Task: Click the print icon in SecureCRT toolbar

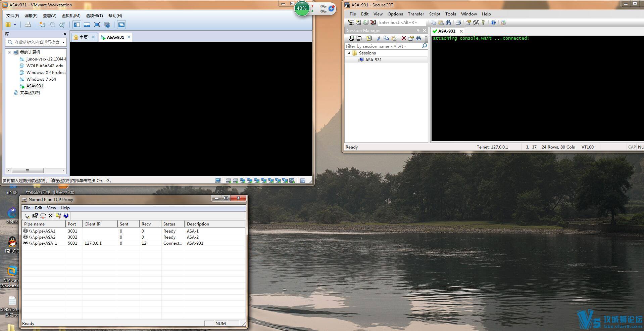Action: [x=458, y=23]
